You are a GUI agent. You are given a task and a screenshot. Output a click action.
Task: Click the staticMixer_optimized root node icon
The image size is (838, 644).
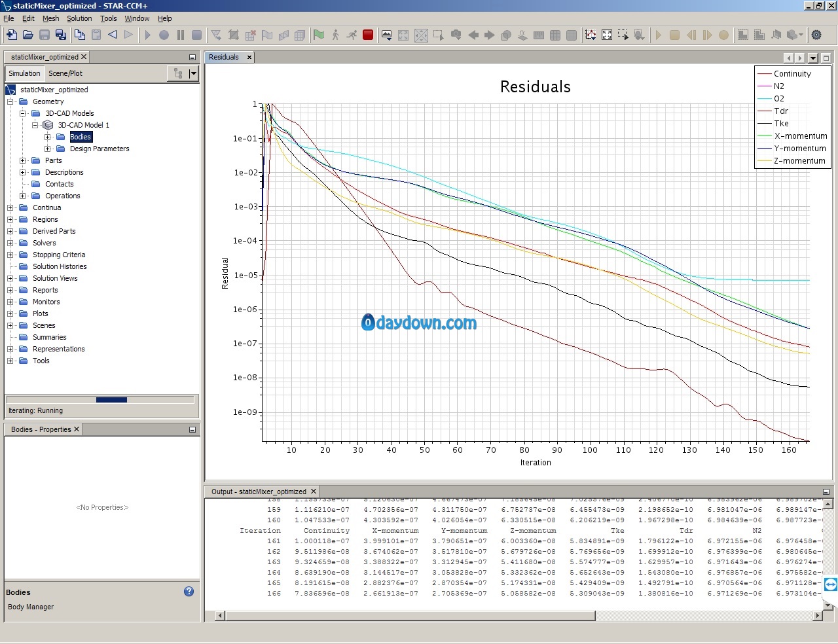pyautogui.click(x=10, y=90)
